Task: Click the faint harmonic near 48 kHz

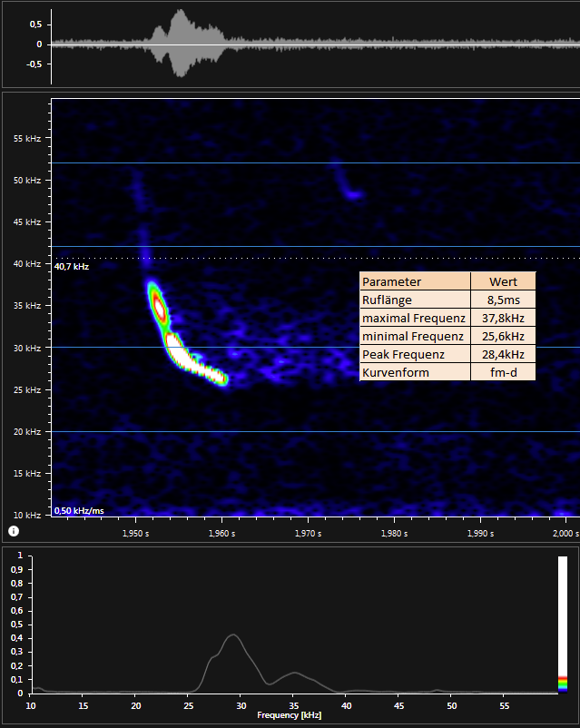Action: coord(352,193)
